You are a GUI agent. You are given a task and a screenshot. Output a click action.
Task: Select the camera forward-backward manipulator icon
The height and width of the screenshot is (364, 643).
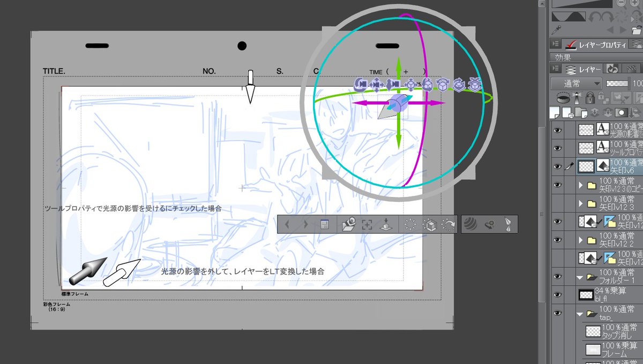point(393,84)
